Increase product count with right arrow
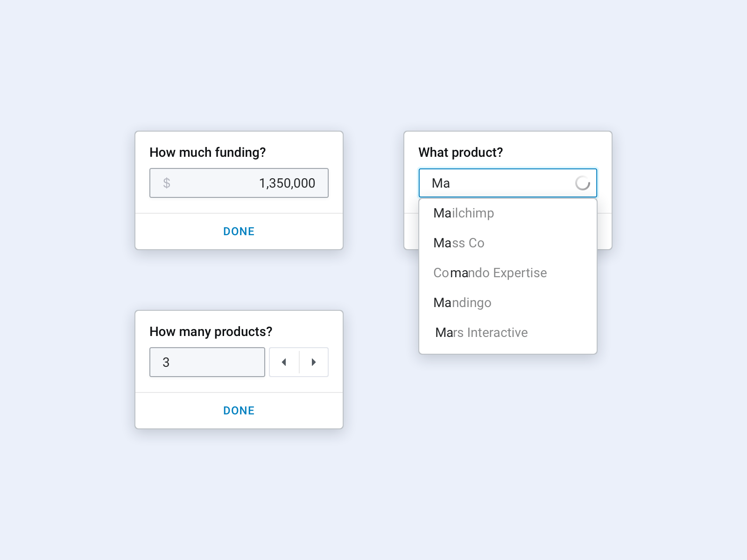Image resolution: width=747 pixels, height=560 pixels. point(314,362)
